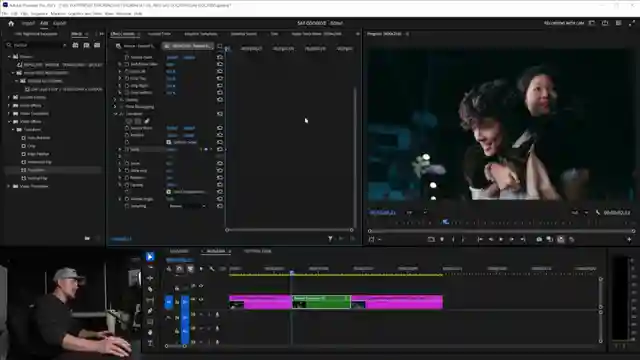Toggle track lock on V1
Image resolution: width=640 pixels, height=360 pixels.
pyautogui.click(x=177, y=302)
